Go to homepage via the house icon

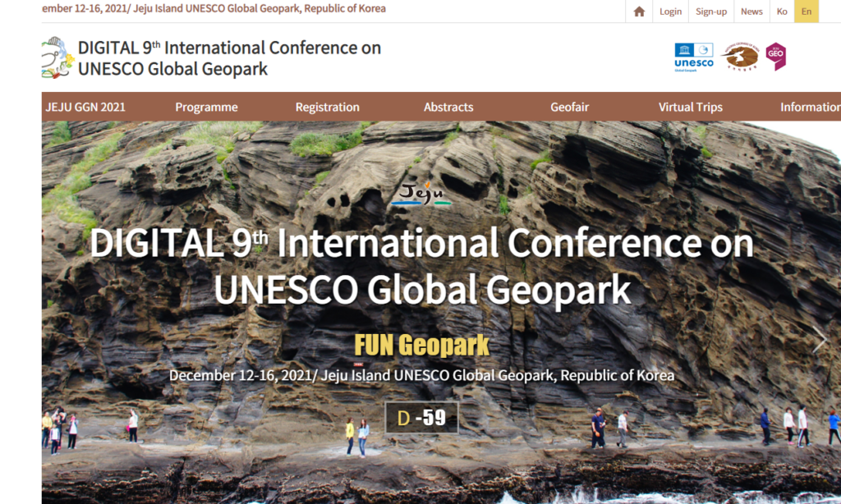click(639, 11)
